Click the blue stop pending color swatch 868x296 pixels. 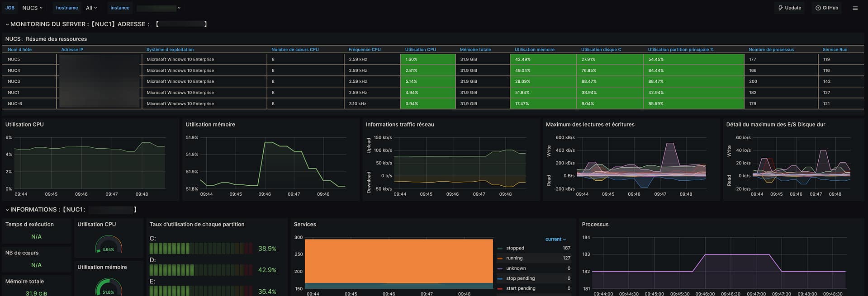point(500,279)
